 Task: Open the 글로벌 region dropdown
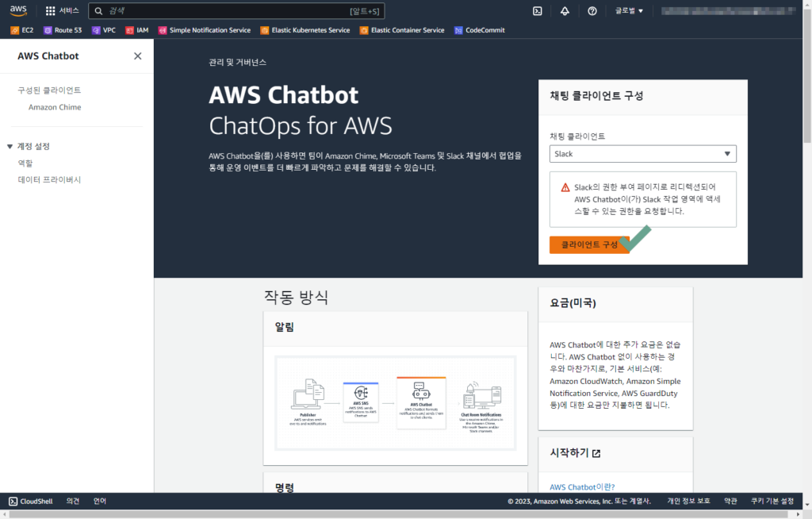pyautogui.click(x=629, y=11)
